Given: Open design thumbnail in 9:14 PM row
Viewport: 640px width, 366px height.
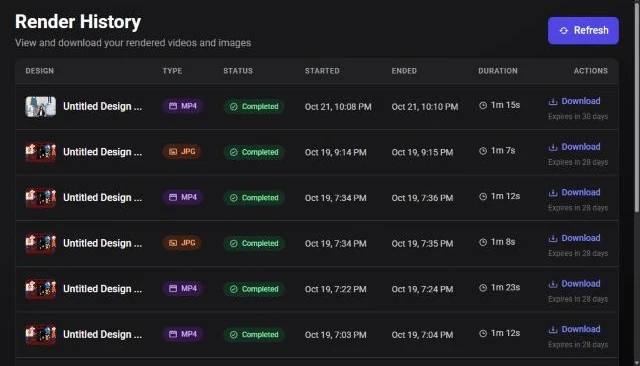Looking at the screenshot, I should [41, 152].
